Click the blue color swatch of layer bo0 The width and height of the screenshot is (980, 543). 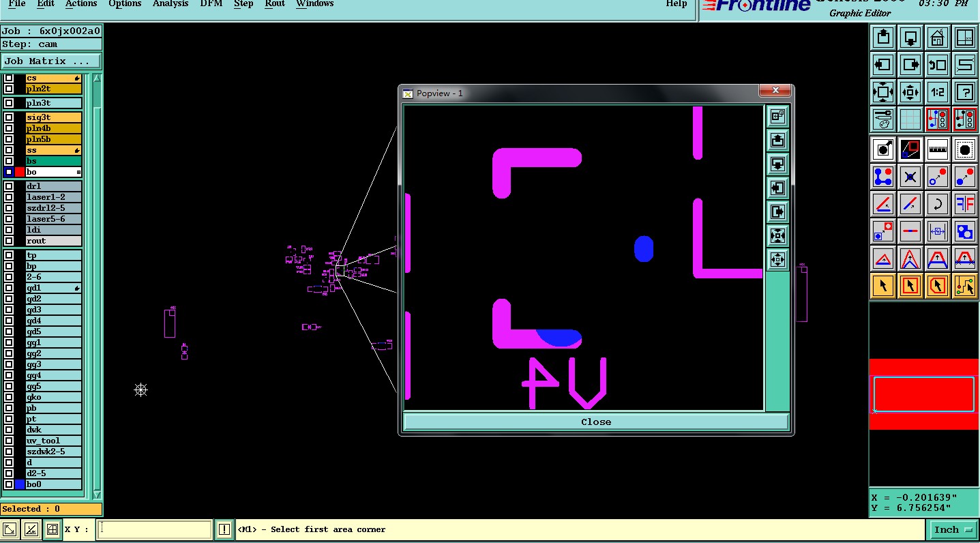pos(20,484)
